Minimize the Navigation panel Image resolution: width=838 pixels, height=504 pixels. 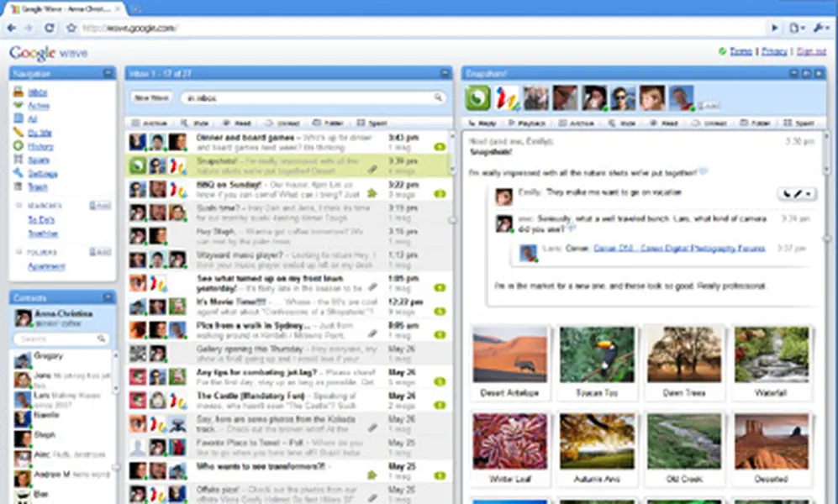click(108, 73)
